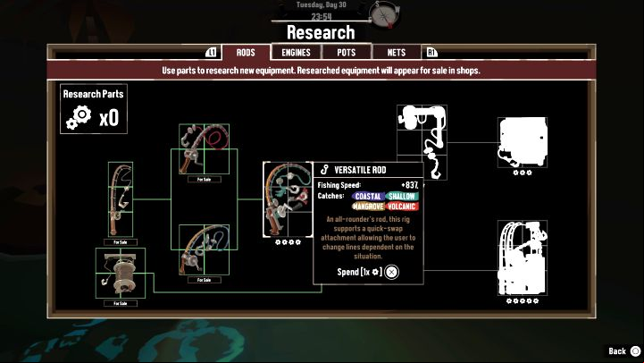This screenshot has width=644, height=363.
Task: Click the 23:54 clock display
Action: (322, 16)
